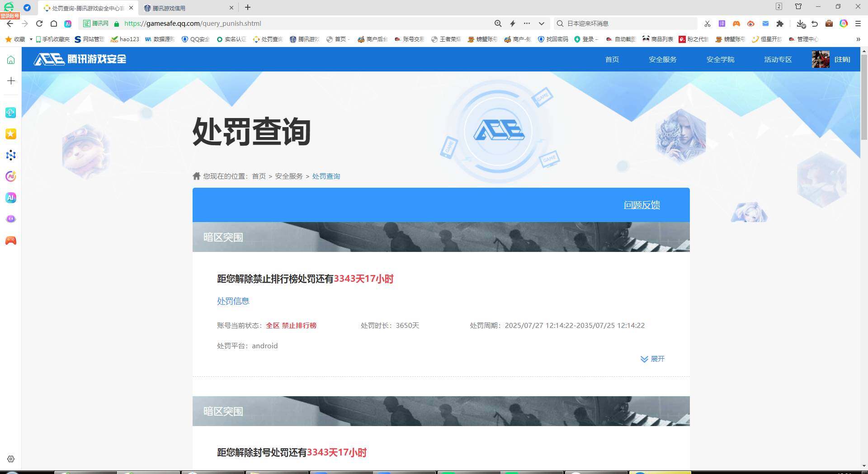
Task: Open the 商品列表 bookmark
Action: [658, 39]
